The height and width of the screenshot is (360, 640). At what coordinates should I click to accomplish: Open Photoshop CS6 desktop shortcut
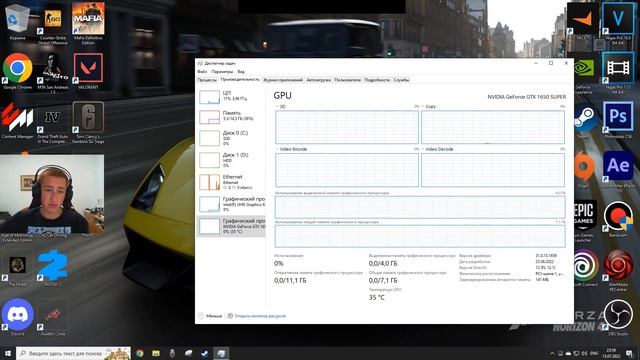point(618,120)
